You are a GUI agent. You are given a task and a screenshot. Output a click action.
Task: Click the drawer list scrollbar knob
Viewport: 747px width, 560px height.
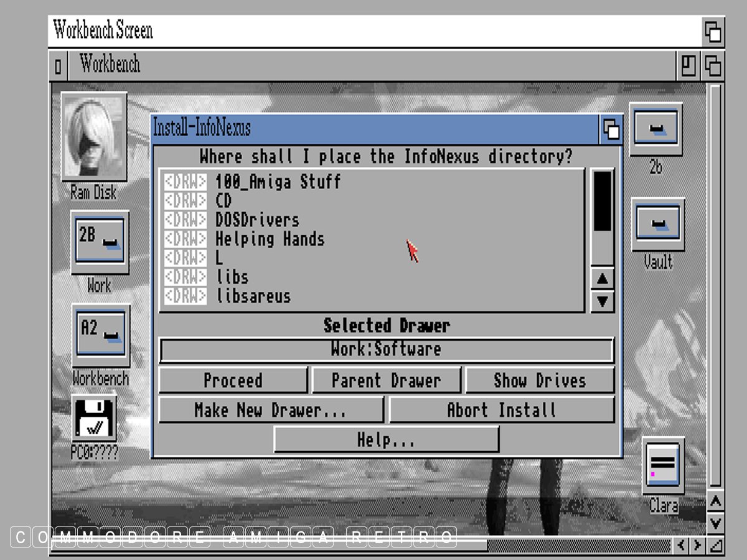[x=602, y=201]
